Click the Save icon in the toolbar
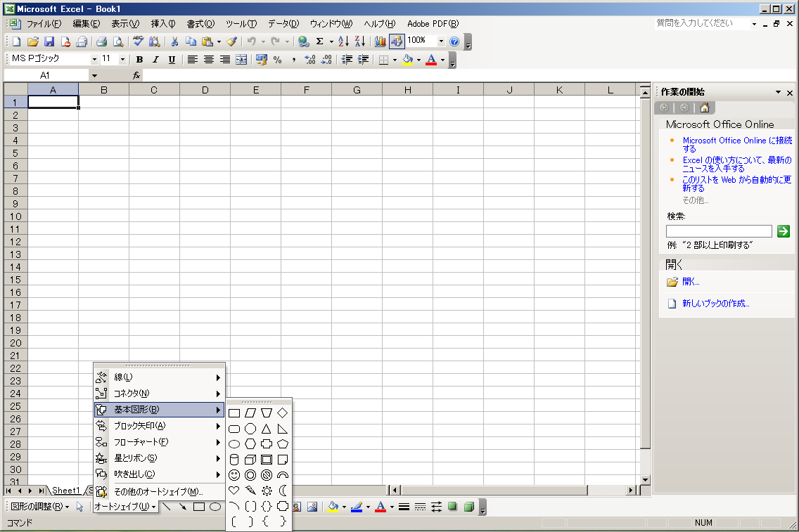The width and height of the screenshot is (799, 532). tap(49, 41)
